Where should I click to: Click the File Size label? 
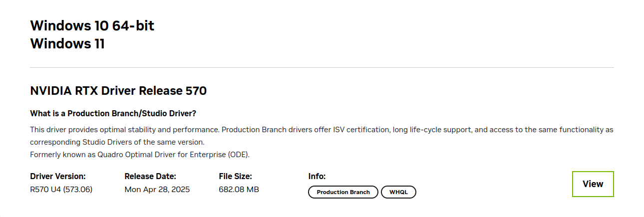(235, 176)
